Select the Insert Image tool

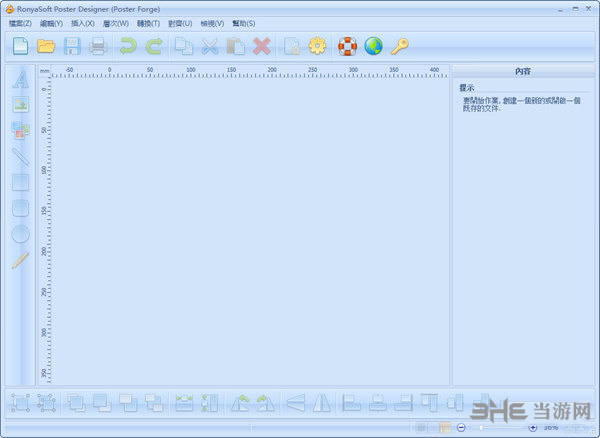pyautogui.click(x=20, y=104)
